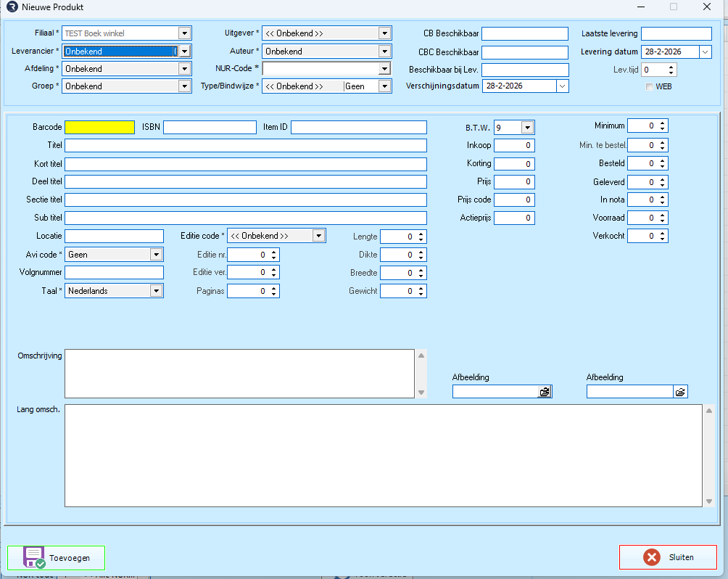Screen dimensions: 728x579
Task: Click the app logo in title bar
Action: point(12,7)
